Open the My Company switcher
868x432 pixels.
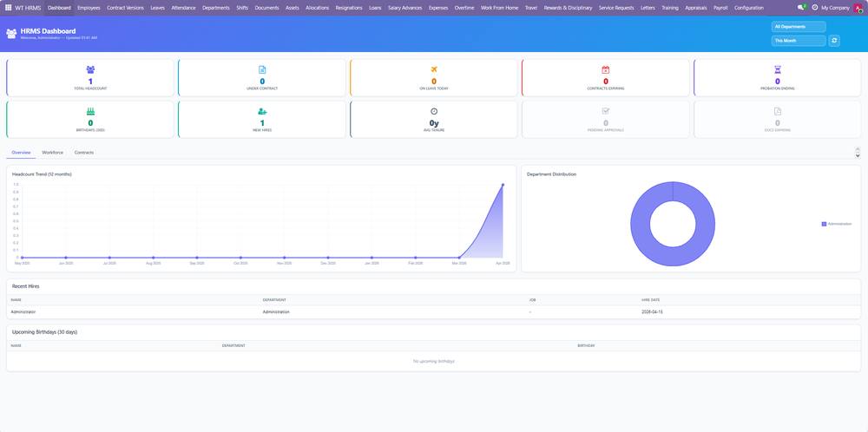[x=835, y=8]
